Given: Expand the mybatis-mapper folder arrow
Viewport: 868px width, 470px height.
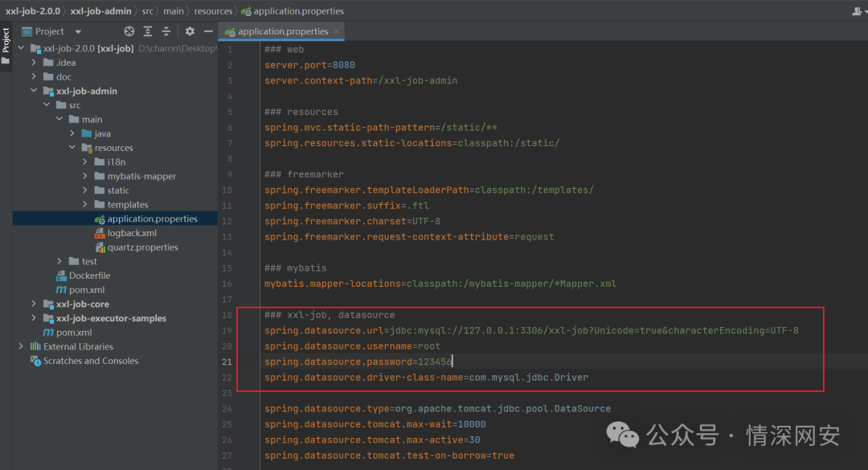Looking at the screenshot, I should click(x=84, y=176).
